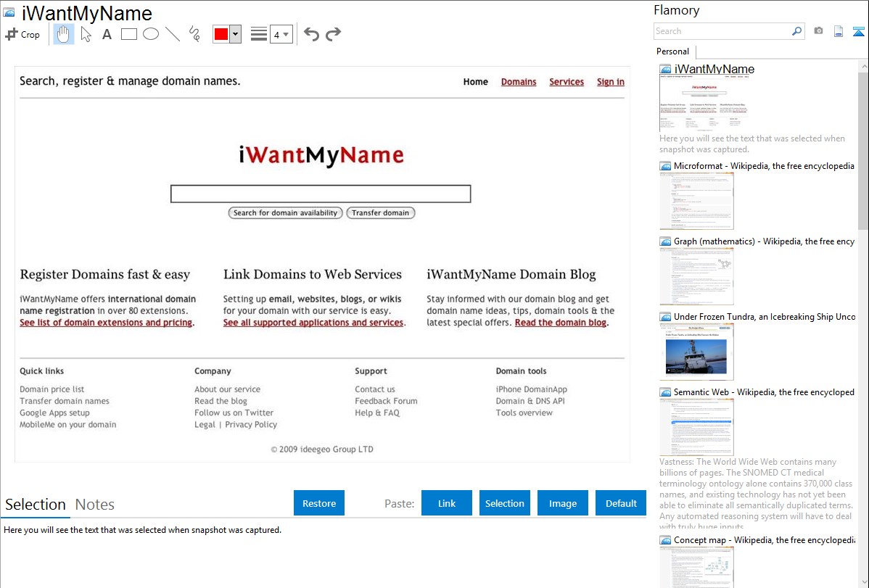Open the Semantic Web snapshot thumbnail

696,427
